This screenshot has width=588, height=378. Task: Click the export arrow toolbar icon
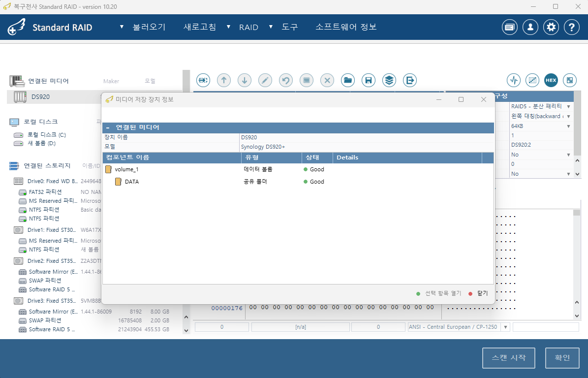409,80
